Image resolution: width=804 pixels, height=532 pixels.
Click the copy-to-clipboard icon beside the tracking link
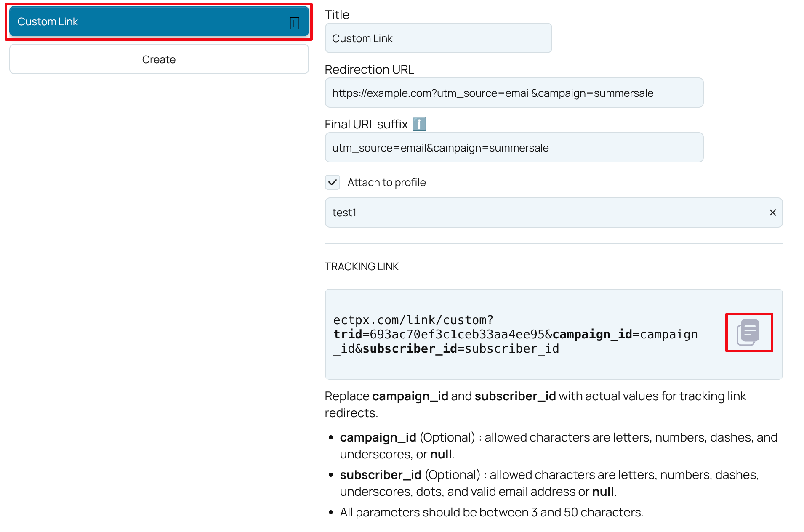[748, 332]
